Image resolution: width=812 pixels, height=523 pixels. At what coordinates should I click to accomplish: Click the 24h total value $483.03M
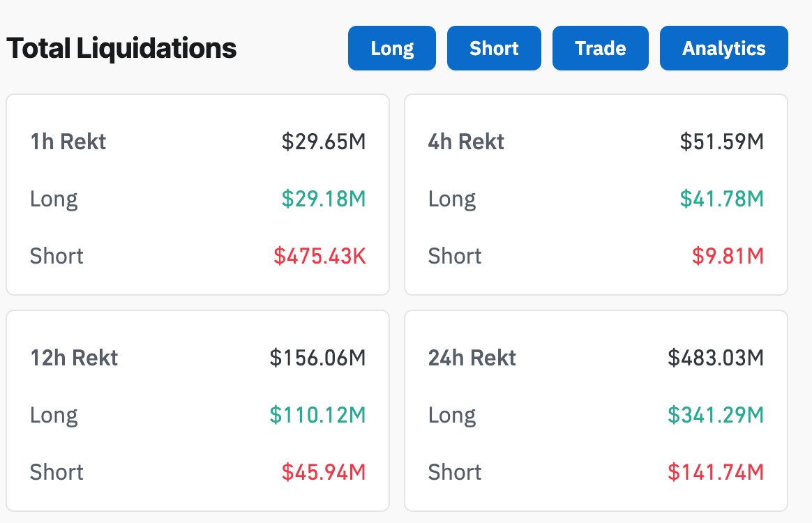716,358
